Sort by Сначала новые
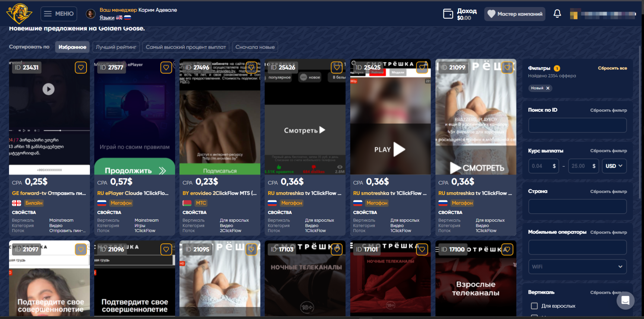This screenshot has height=319, width=644. click(x=255, y=47)
